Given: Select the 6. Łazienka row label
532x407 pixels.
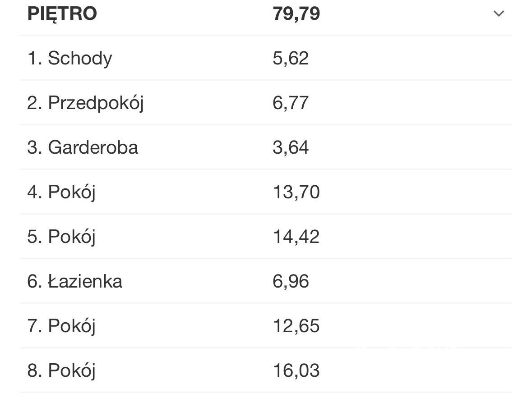Looking at the screenshot, I should click(x=75, y=282).
